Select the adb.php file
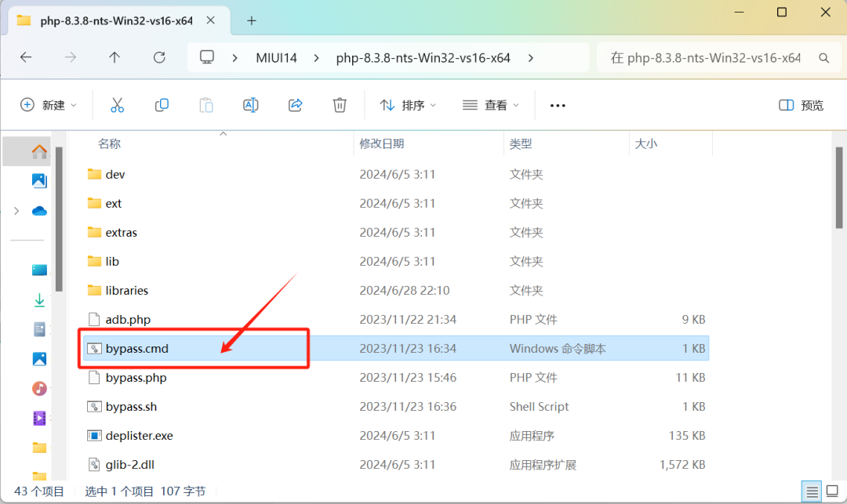Image resolution: width=847 pixels, height=504 pixels. pos(396,320)
